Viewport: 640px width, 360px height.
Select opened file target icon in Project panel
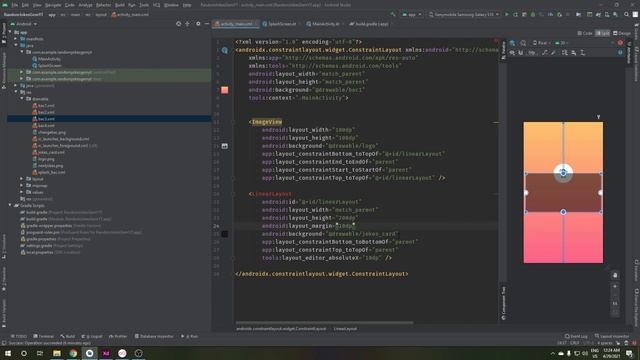(x=178, y=24)
